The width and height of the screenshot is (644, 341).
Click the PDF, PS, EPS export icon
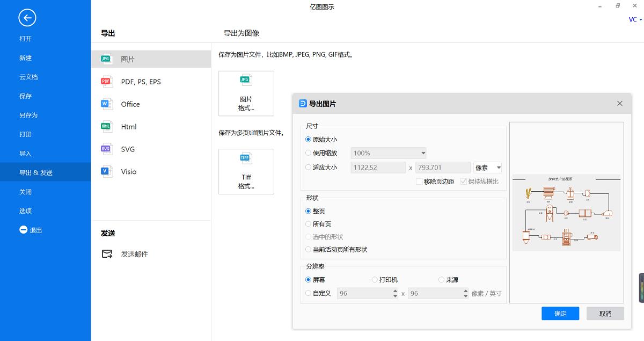(x=106, y=81)
